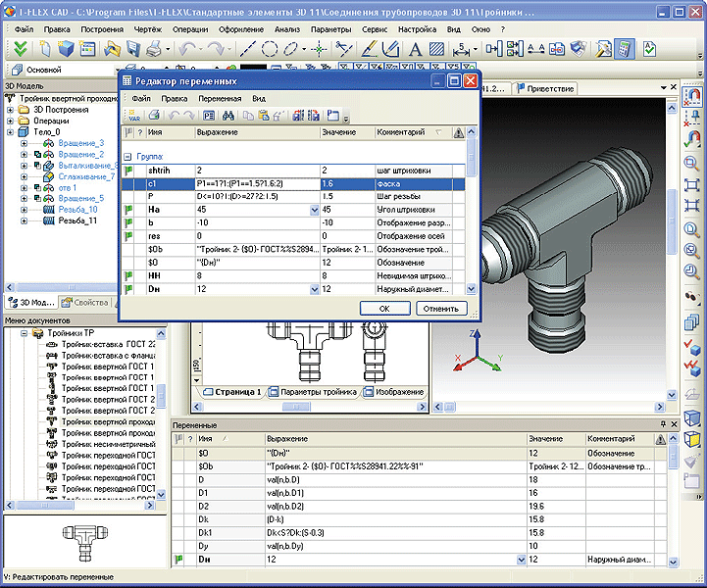Open the Ha expression dropdown
This screenshot has width=707, height=588.
(x=314, y=210)
